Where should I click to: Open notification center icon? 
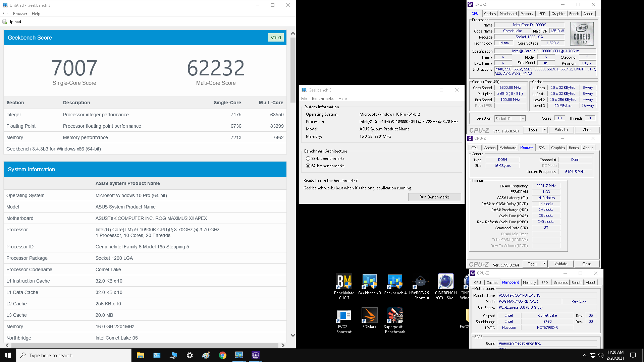pos(633,355)
